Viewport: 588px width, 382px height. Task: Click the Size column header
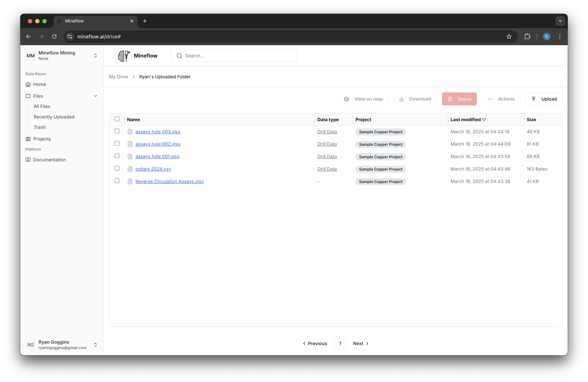pos(531,120)
